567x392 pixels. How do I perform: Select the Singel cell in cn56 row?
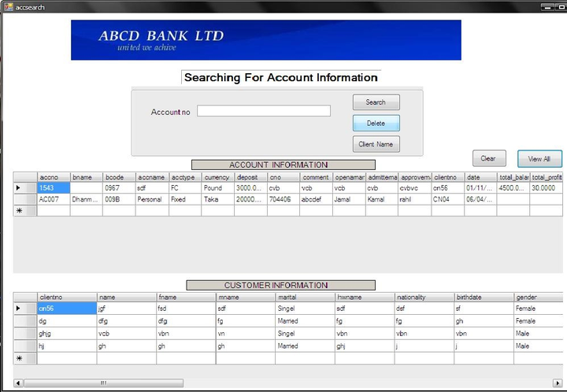tap(306, 309)
